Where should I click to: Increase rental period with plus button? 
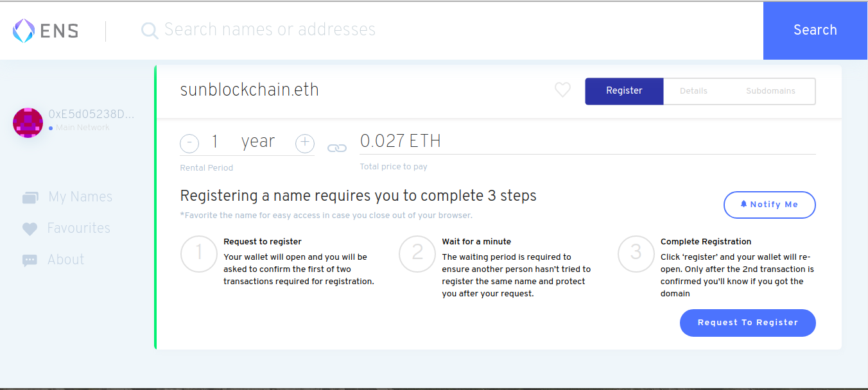point(305,144)
